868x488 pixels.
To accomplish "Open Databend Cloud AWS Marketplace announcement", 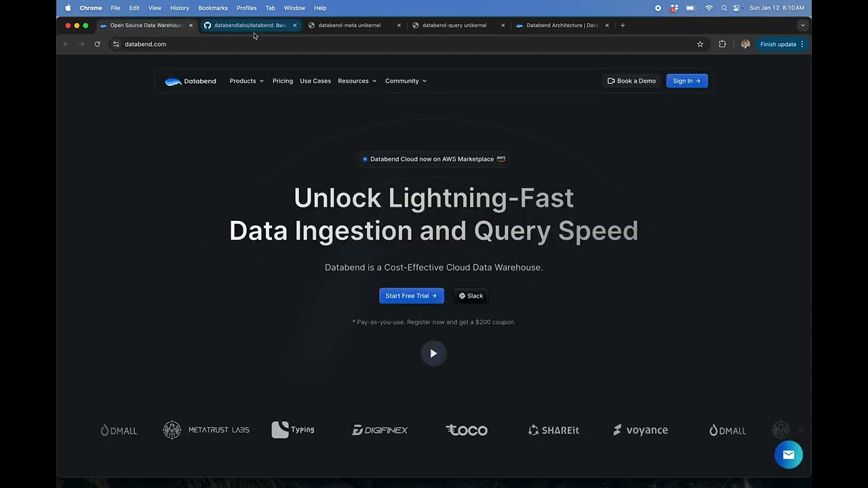I will pyautogui.click(x=434, y=159).
